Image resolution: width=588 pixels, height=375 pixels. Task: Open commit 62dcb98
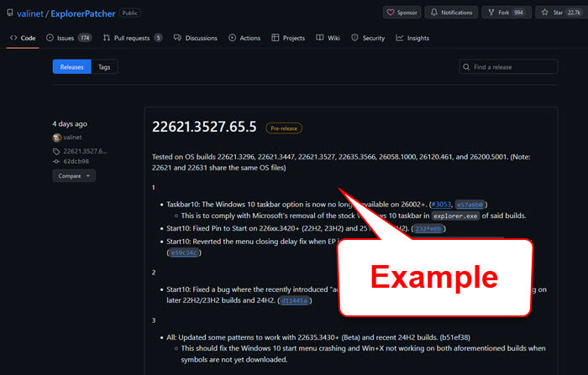coord(76,161)
